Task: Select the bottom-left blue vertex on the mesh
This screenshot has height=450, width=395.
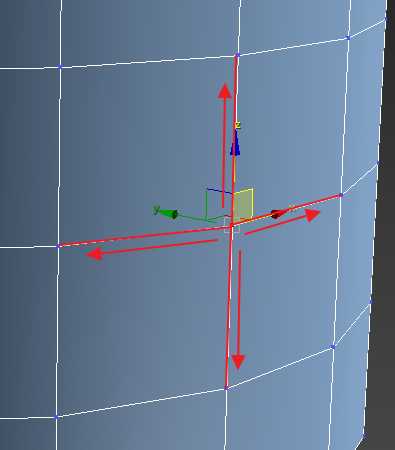Action: (56, 417)
